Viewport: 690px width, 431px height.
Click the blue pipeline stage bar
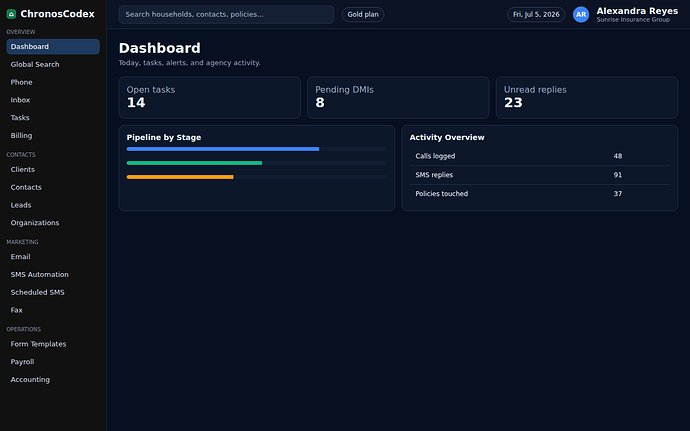[x=223, y=149]
